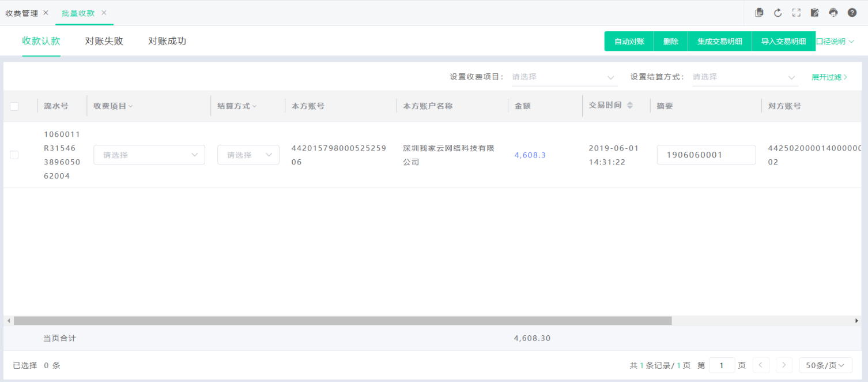868x382 pixels.
Task: Click the 摘要 field containing 1906060001
Action: pyautogui.click(x=706, y=155)
